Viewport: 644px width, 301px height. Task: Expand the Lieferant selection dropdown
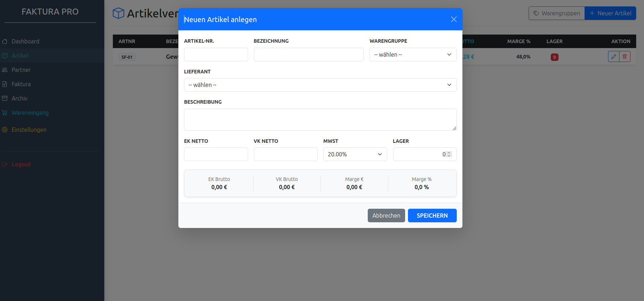tap(320, 85)
